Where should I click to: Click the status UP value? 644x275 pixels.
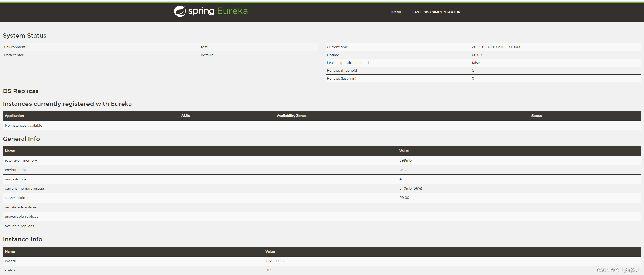tap(268, 270)
